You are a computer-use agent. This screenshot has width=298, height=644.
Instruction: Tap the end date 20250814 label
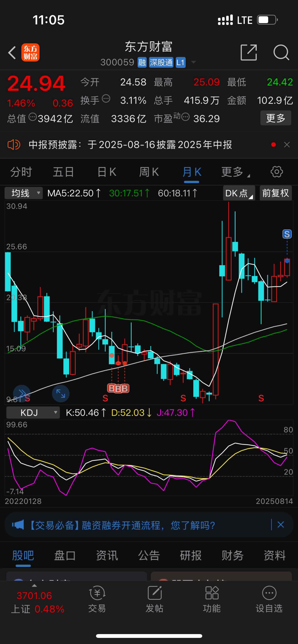tap(274, 501)
